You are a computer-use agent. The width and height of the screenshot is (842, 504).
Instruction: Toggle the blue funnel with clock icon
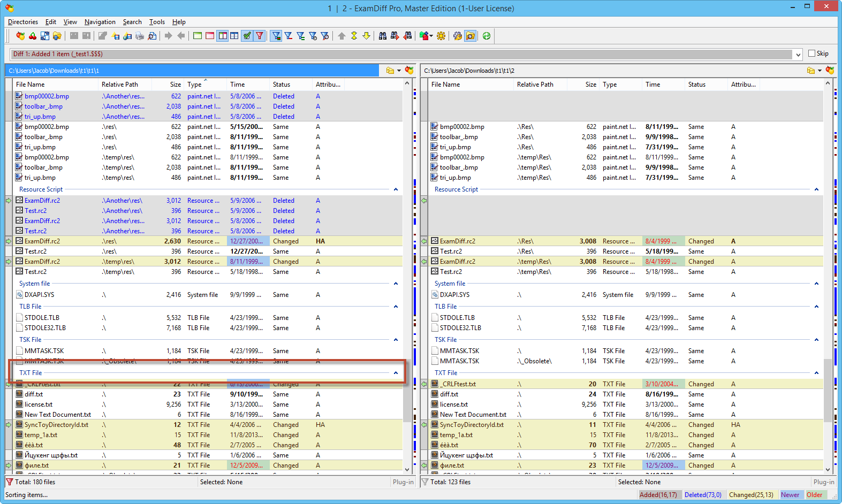(313, 36)
